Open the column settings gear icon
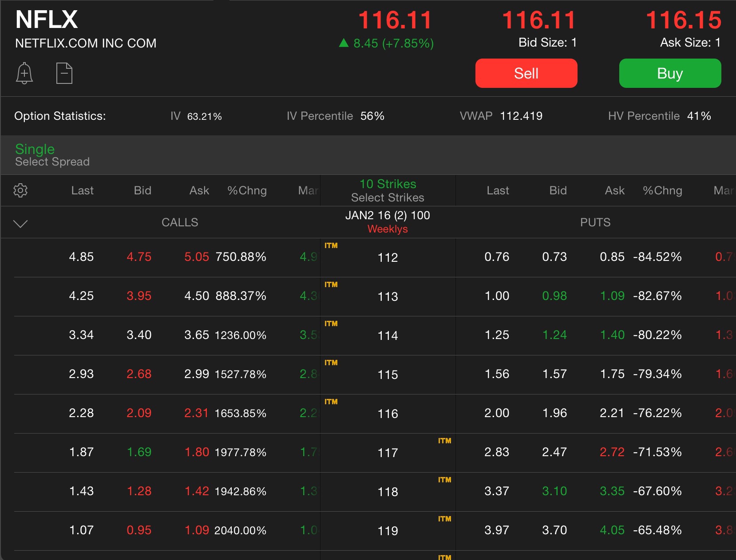Image resolution: width=736 pixels, height=560 pixels. 20,190
